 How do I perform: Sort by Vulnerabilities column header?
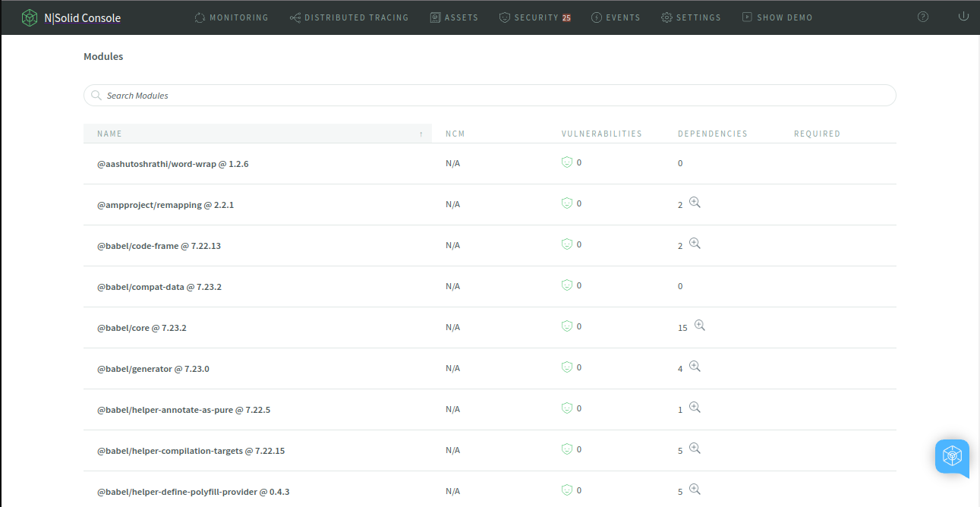click(602, 134)
